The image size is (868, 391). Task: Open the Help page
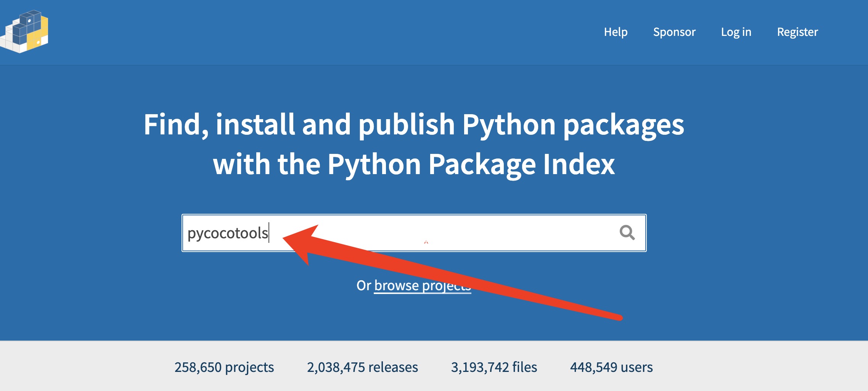click(616, 32)
